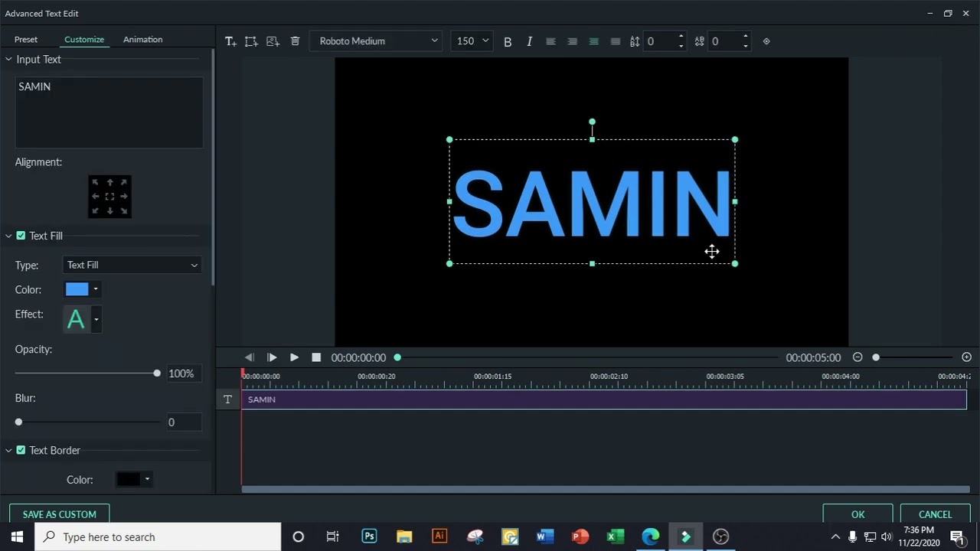Click the keyframe diamond icon in toolbar

pos(766,41)
